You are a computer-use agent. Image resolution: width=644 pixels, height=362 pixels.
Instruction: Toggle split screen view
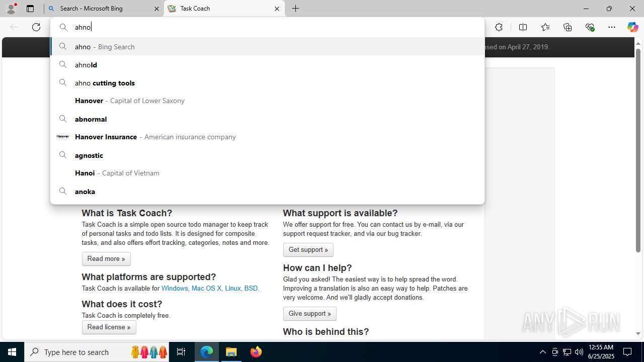pos(523,27)
